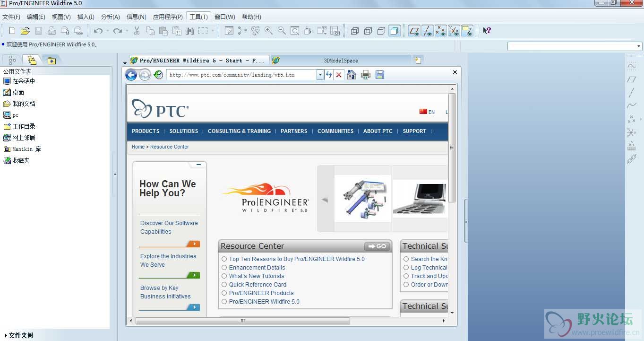Stop page loading with red X
644x341 pixels.
(x=339, y=75)
